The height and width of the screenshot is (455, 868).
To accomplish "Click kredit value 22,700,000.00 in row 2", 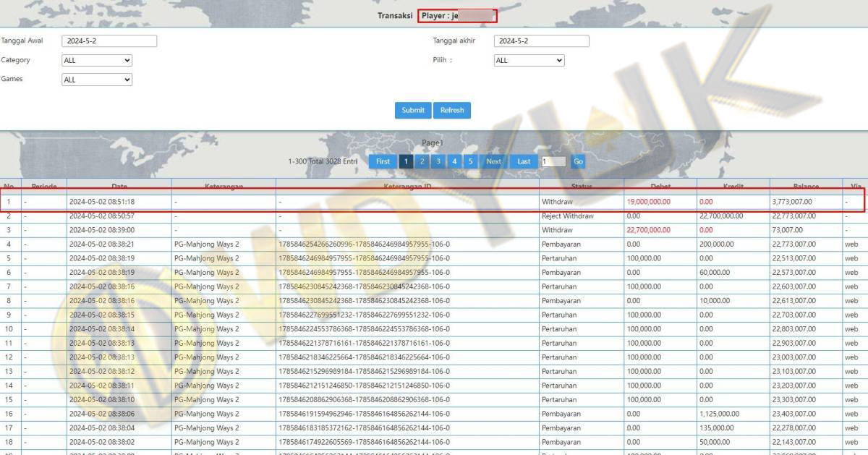I will [721, 216].
